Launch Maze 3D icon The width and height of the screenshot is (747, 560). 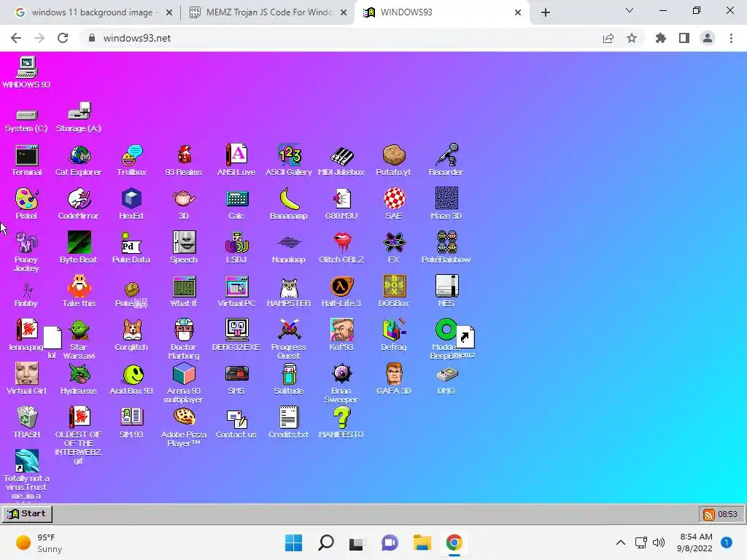click(446, 204)
